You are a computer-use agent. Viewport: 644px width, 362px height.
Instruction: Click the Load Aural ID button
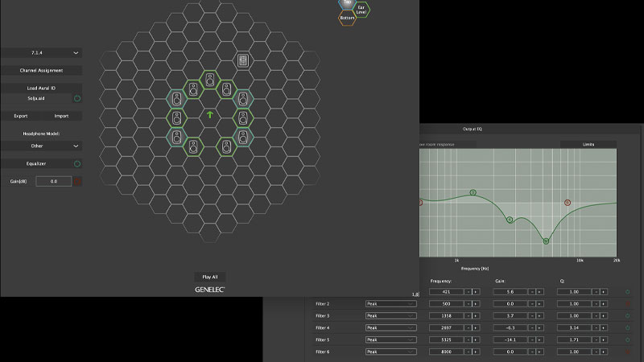(41, 88)
